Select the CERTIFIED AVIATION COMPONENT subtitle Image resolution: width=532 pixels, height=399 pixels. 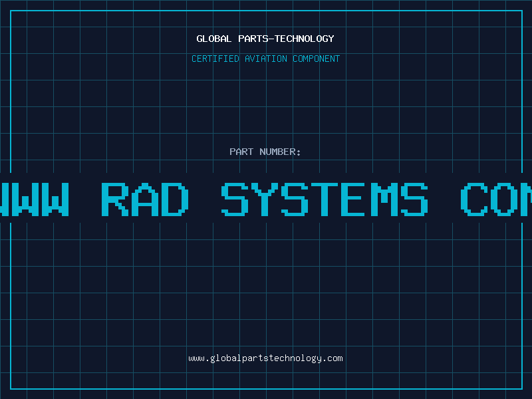(265, 59)
